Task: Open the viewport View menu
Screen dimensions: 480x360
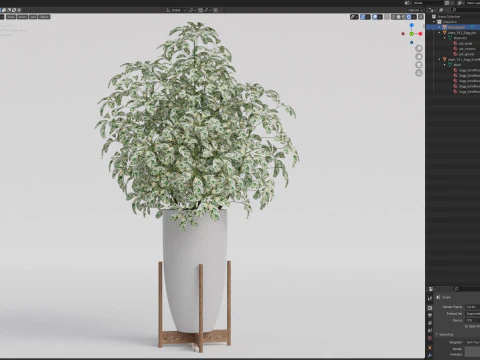Action: point(11,17)
